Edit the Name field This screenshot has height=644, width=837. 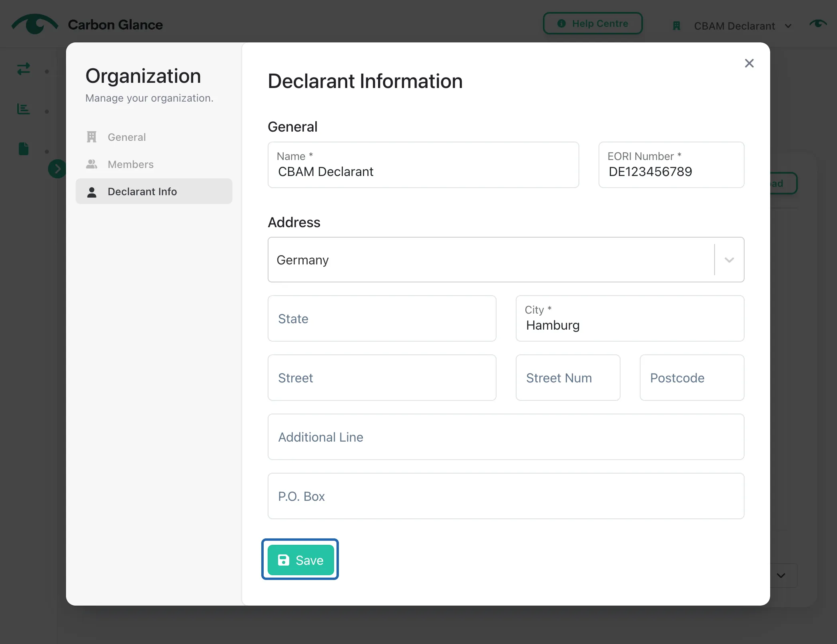pyautogui.click(x=423, y=165)
